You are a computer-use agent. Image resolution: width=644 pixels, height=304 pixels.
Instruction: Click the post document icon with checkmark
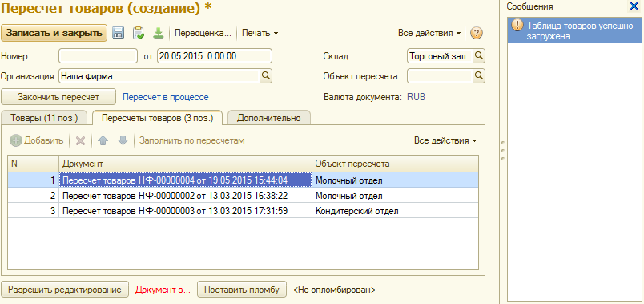coord(139,34)
